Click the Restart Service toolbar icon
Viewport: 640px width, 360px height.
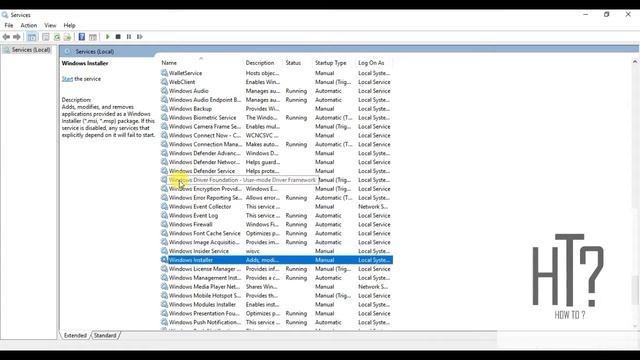pos(140,37)
